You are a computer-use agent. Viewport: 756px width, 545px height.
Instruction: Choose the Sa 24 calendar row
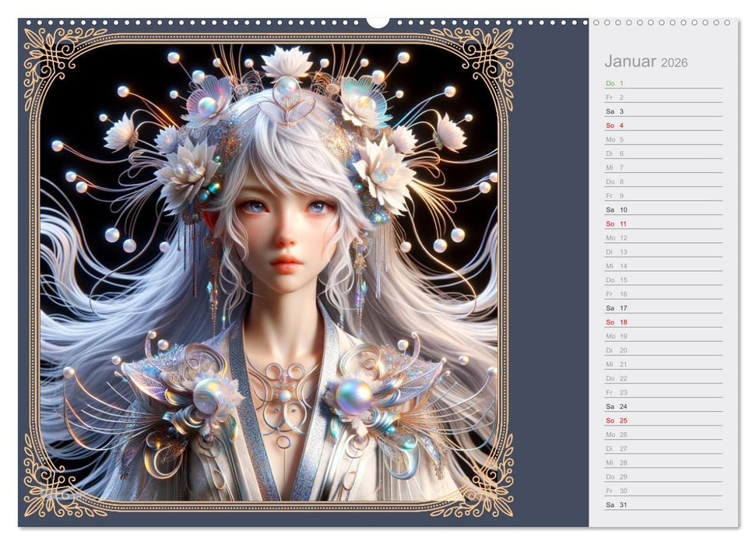click(663, 406)
